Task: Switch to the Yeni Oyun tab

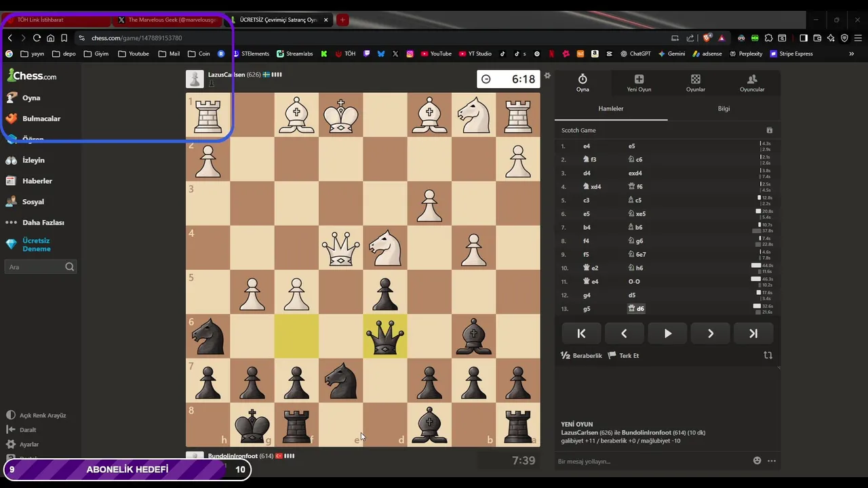Action: coord(639,83)
